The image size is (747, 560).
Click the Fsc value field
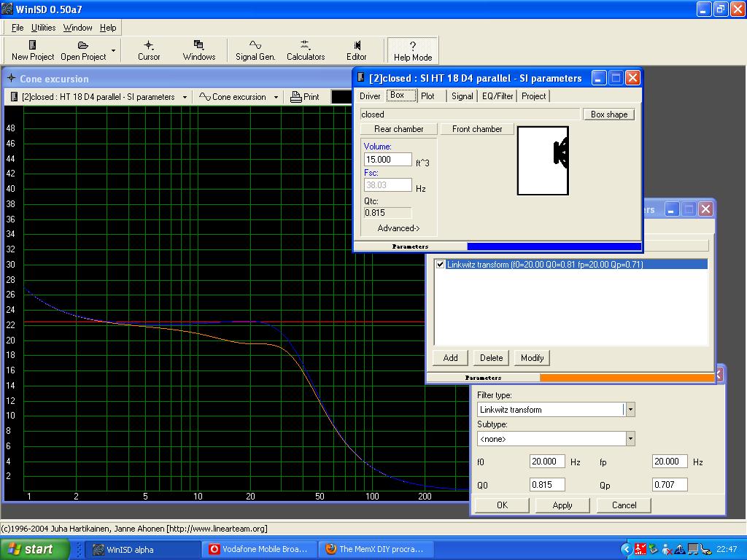click(388, 184)
